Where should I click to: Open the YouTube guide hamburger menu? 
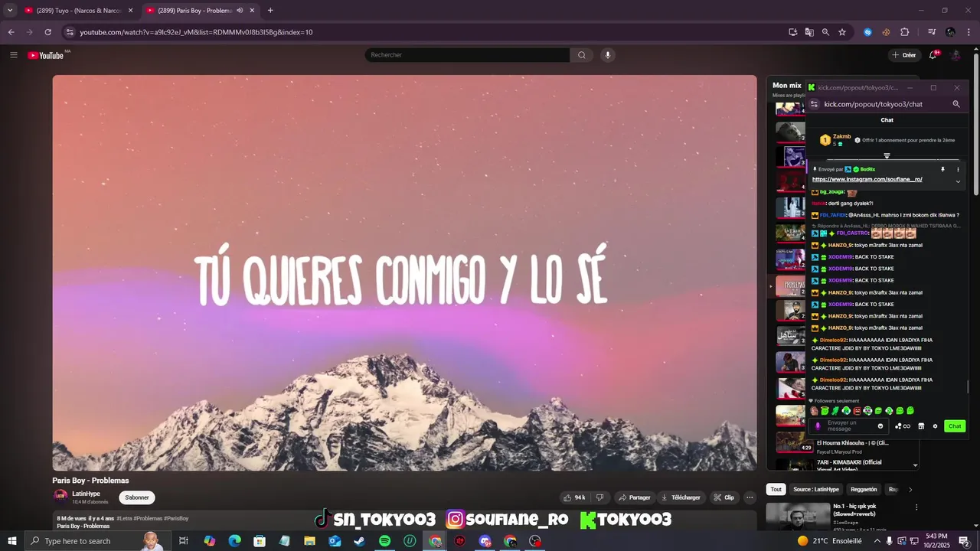[13, 55]
